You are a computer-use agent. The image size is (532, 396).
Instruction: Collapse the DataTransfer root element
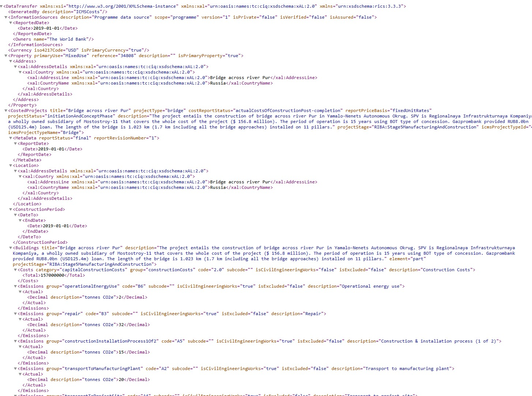[1, 6]
